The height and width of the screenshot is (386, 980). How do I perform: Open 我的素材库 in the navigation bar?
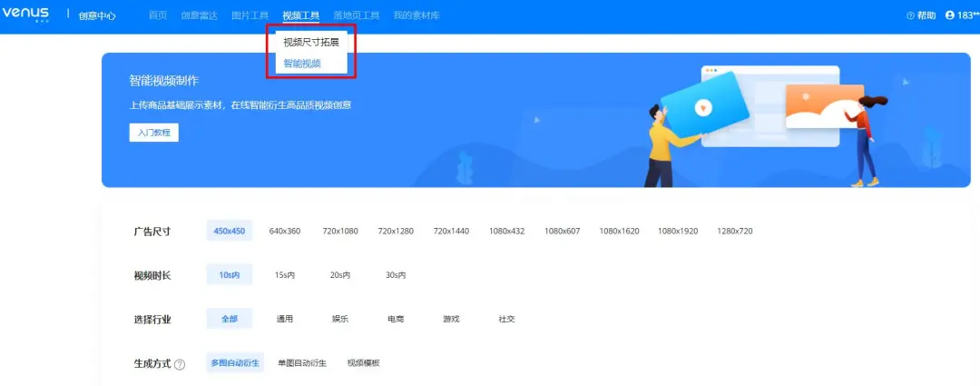[x=416, y=15]
